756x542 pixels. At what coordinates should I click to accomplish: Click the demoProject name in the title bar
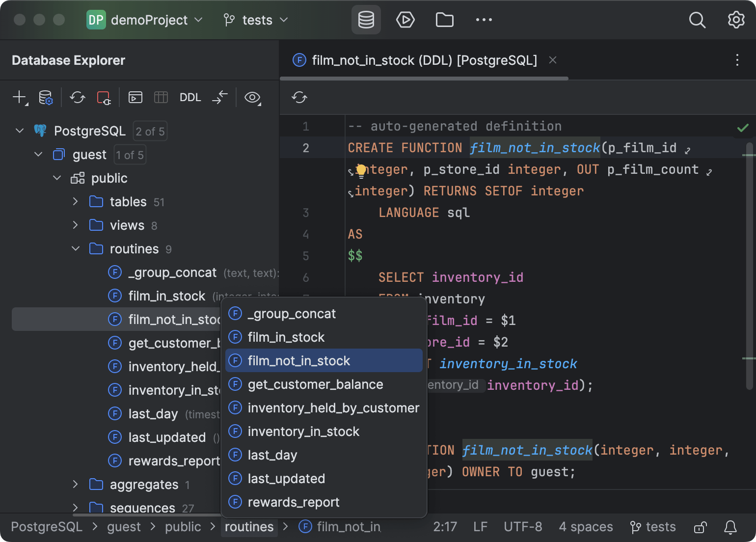coord(149,20)
